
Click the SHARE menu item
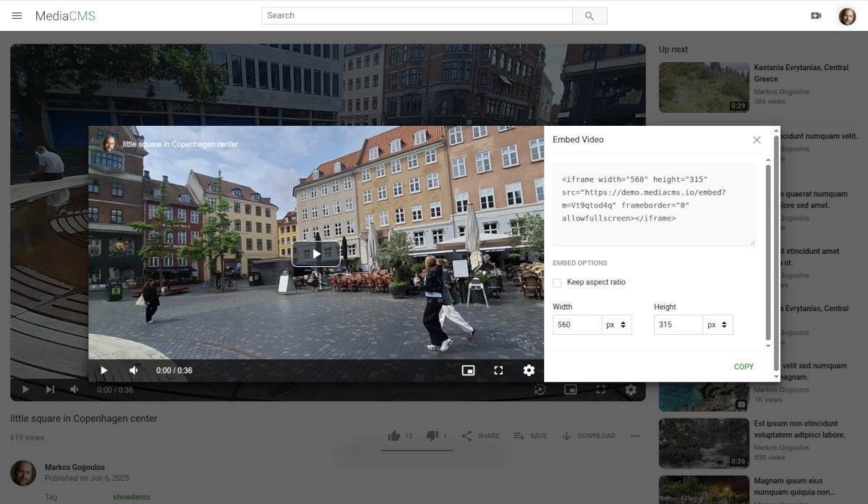[480, 435]
